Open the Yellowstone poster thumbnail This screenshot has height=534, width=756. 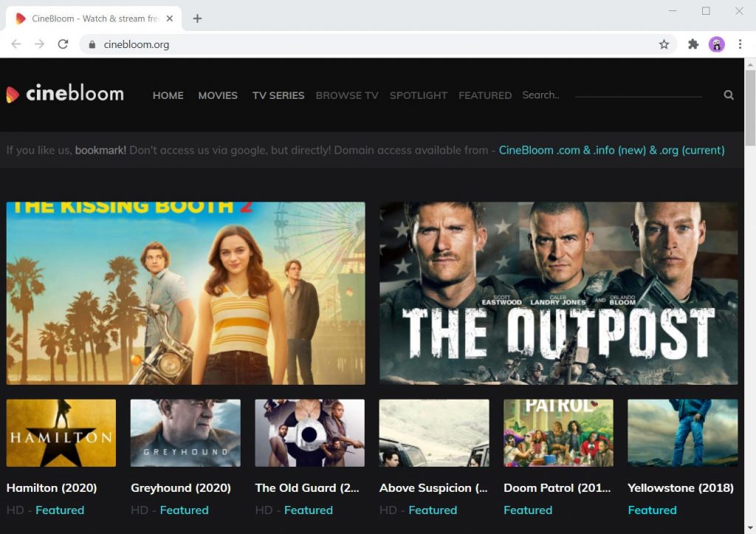click(683, 433)
